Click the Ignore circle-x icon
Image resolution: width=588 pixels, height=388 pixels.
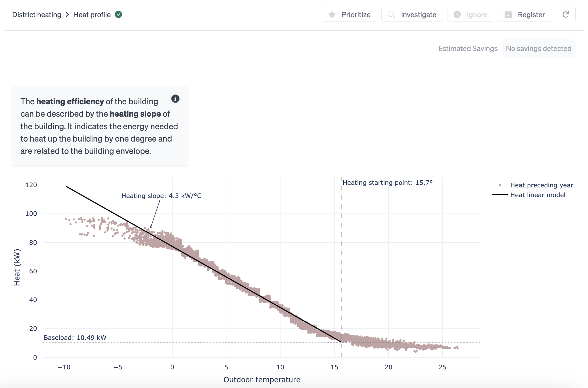(x=457, y=15)
